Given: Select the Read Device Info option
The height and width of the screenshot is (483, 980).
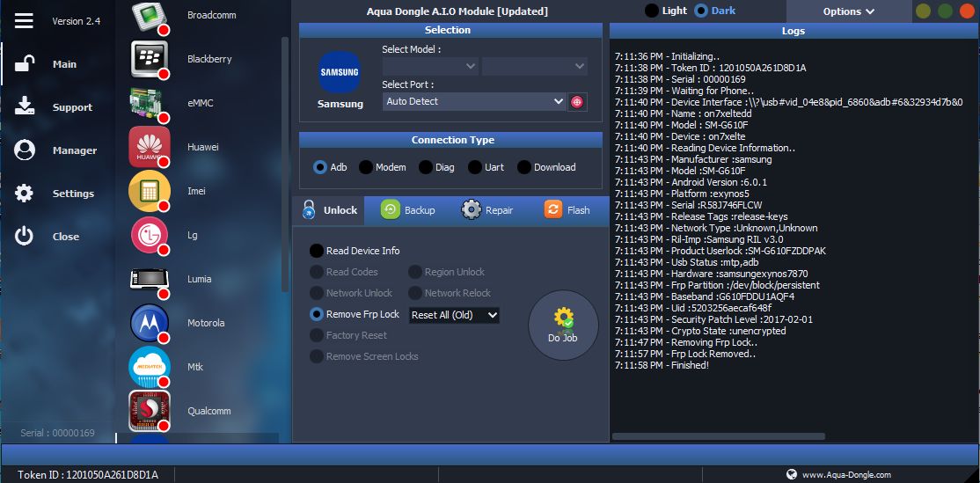Looking at the screenshot, I should pyautogui.click(x=317, y=251).
